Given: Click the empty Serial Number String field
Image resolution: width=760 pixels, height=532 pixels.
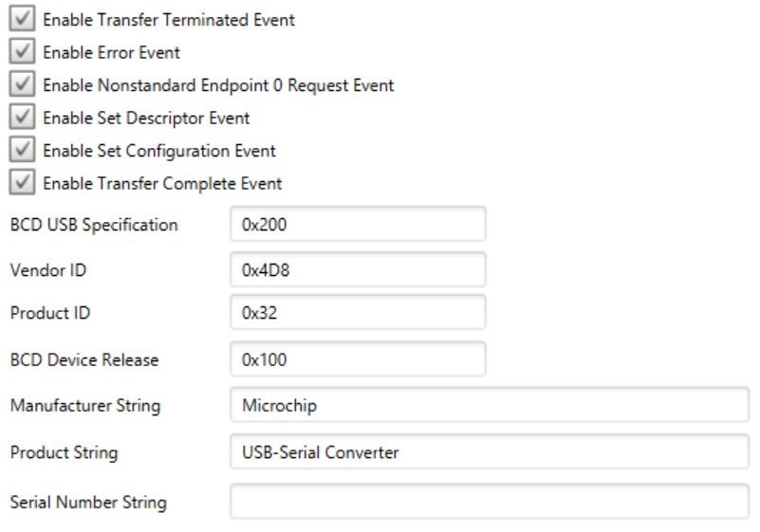Looking at the screenshot, I should [490, 502].
